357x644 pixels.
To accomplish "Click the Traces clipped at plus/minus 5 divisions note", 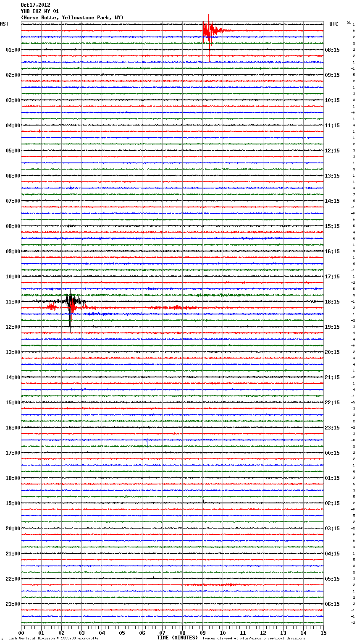I will click(254, 639).
